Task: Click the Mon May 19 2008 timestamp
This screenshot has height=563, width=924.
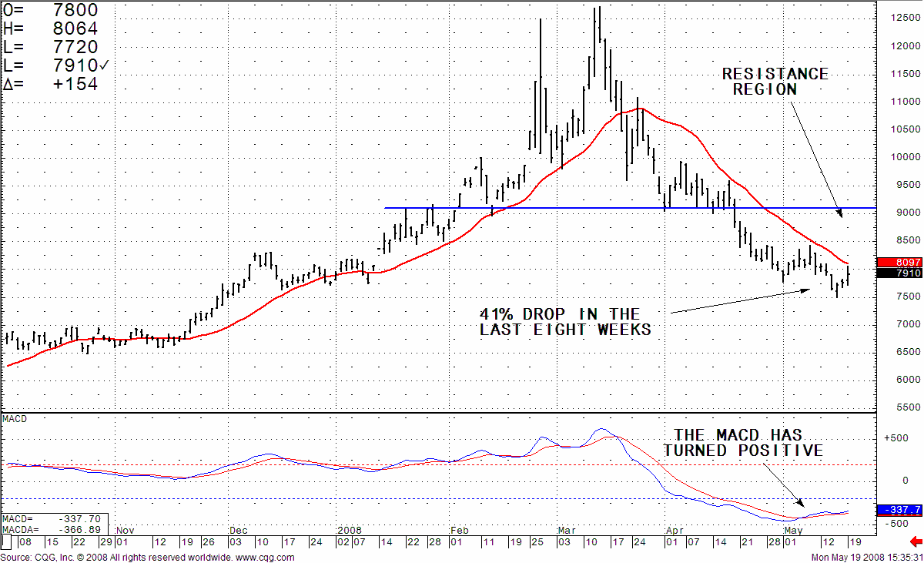Action: click(865, 556)
